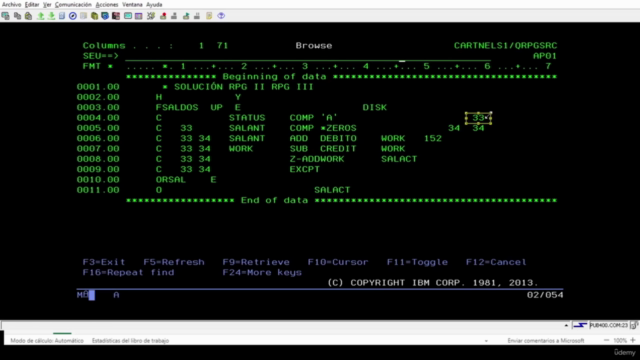Click the gear-shaped settings toolbar icon
Image resolution: width=640 pixels, height=360 pixels.
coord(151,16)
